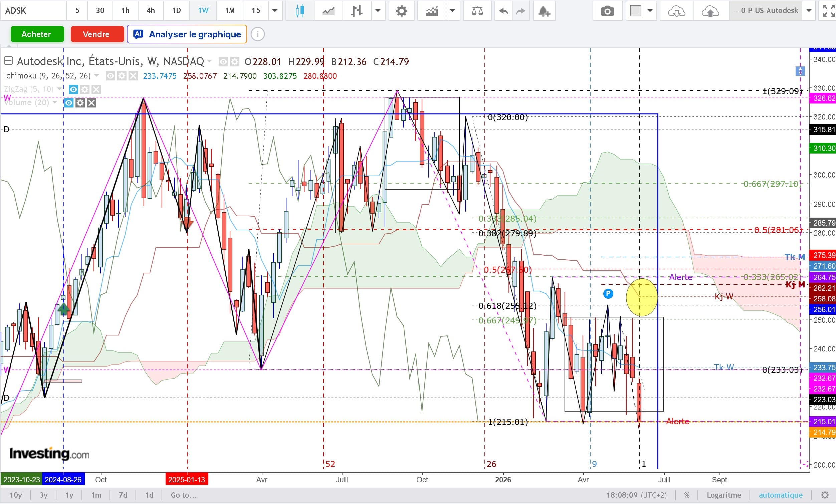Viewport: 836px width, 504px height.
Task: Save chart layout with cloud upload icon
Action: (710, 11)
